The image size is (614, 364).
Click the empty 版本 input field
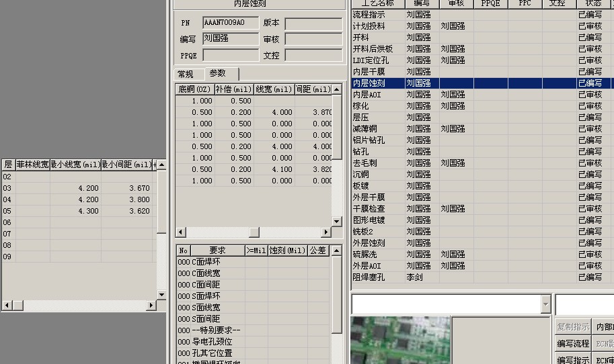coord(313,24)
